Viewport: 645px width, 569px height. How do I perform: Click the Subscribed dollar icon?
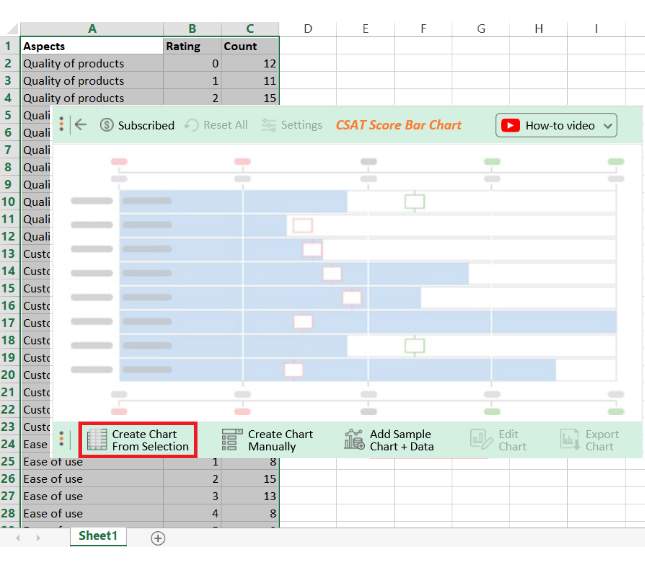(x=107, y=125)
